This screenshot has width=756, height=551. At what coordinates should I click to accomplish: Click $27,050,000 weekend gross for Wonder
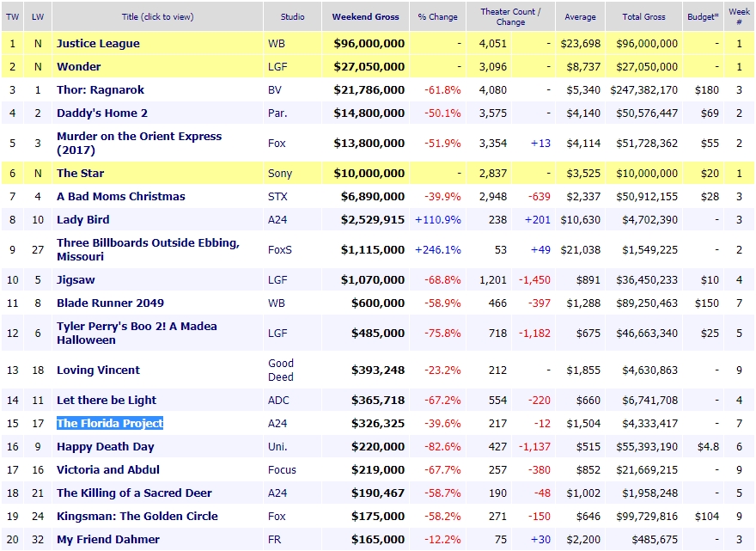click(369, 66)
